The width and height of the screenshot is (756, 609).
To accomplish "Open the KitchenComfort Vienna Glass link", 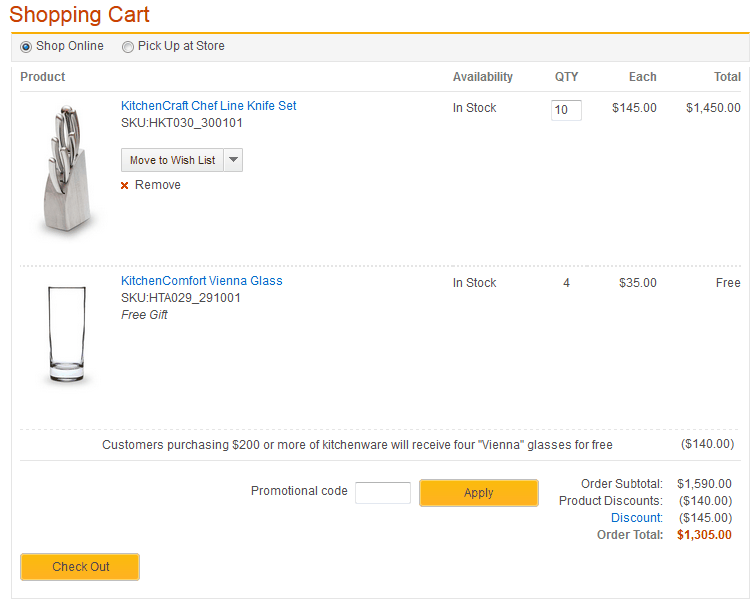I will point(201,281).
